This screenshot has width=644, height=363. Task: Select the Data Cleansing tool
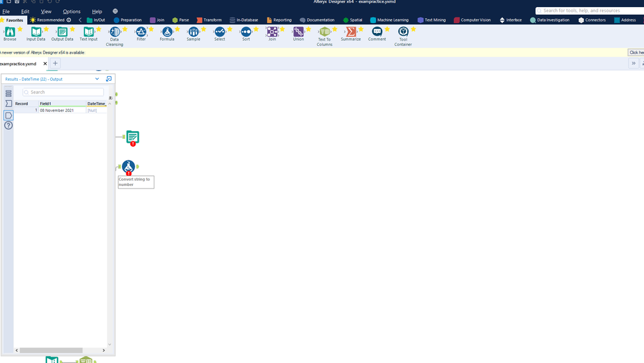115,32
